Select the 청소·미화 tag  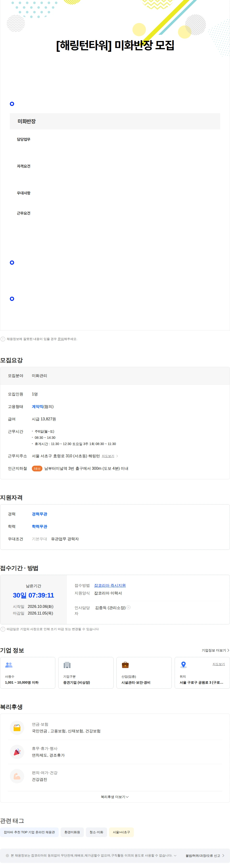[96, 832]
